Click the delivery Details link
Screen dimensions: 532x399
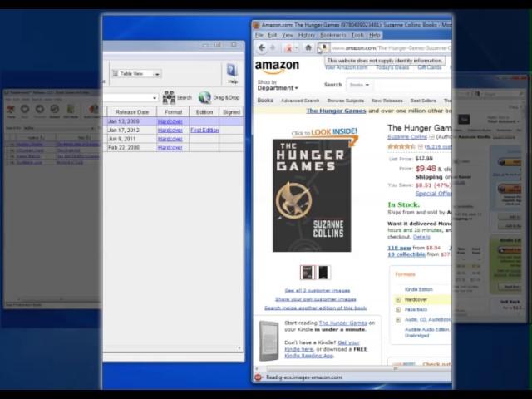pyautogui.click(x=421, y=237)
